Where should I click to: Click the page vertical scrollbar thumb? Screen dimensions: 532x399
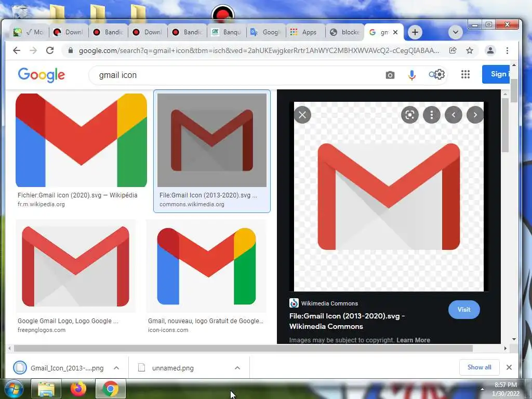coord(514,90)
